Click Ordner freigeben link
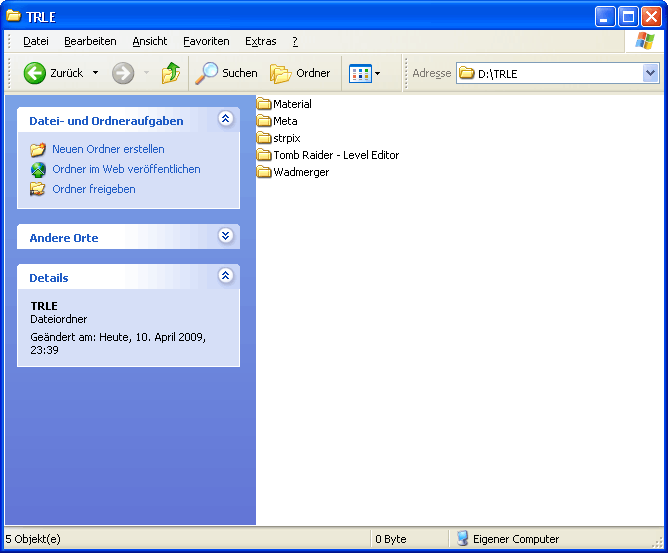Screen dimensions: 668x553 pos(94,189)
